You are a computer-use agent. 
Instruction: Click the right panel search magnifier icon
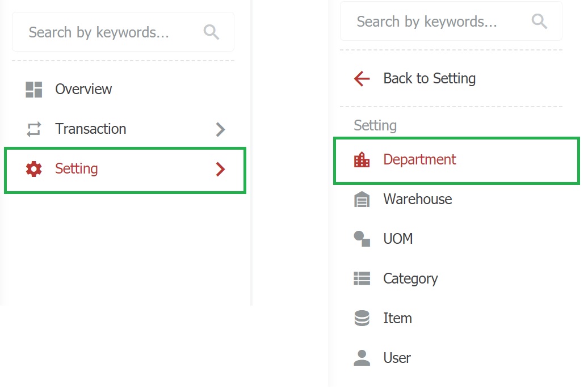[x=539, y=22]
